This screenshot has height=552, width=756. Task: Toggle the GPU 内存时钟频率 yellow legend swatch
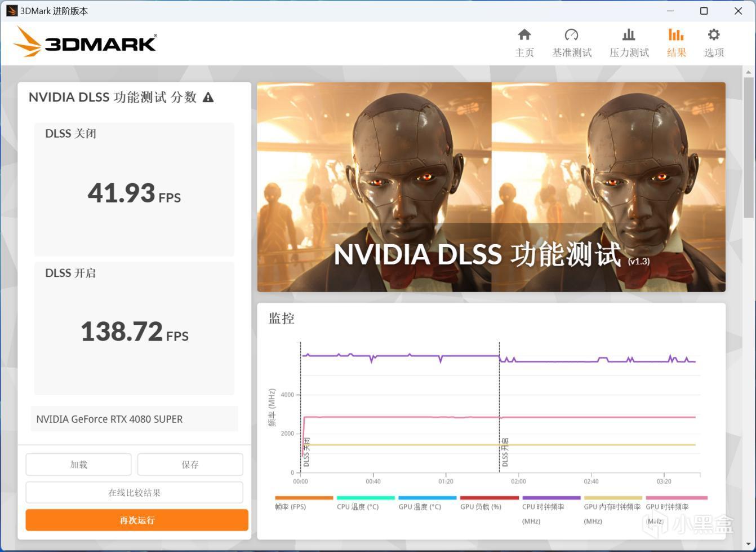pos(613,498)
